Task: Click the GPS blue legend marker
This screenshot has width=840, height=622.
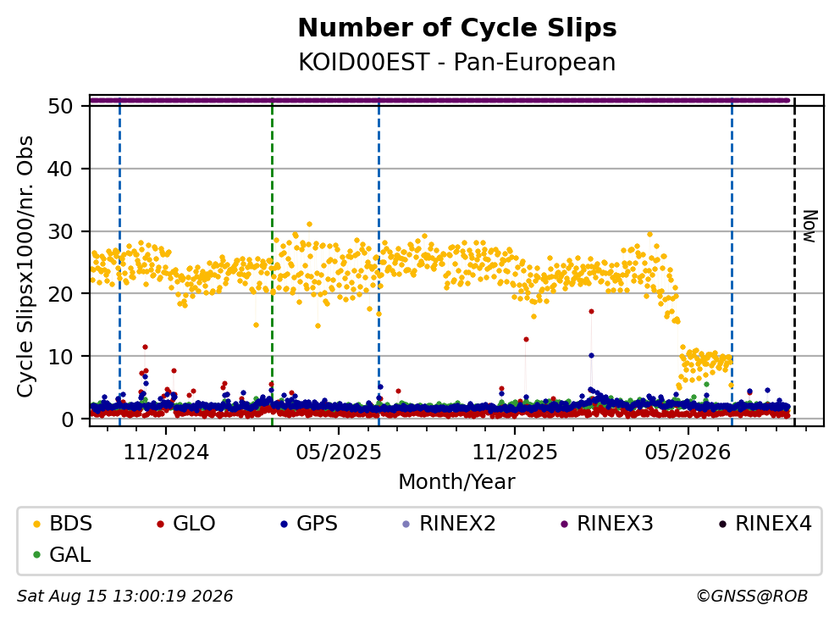Action: [x=285, y=524]
